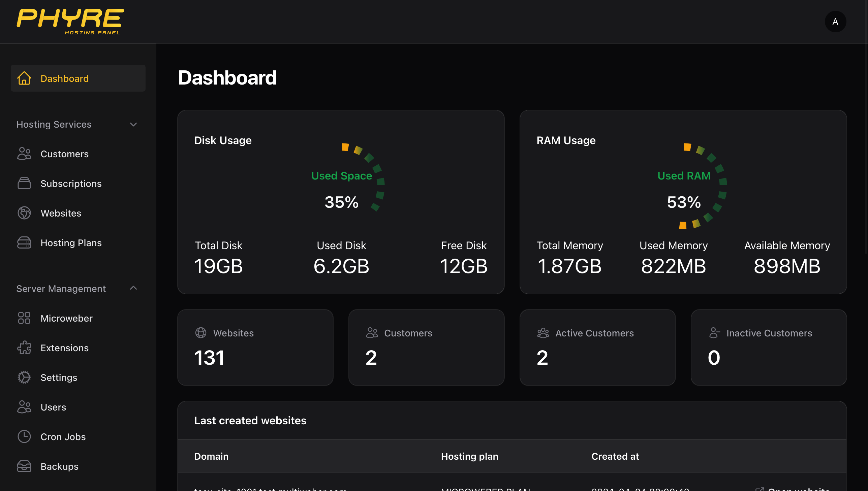This screenshot has width=868, height=491.
Task: Click the Subscriptions icon in sidebar
Action: pos(24,183)
